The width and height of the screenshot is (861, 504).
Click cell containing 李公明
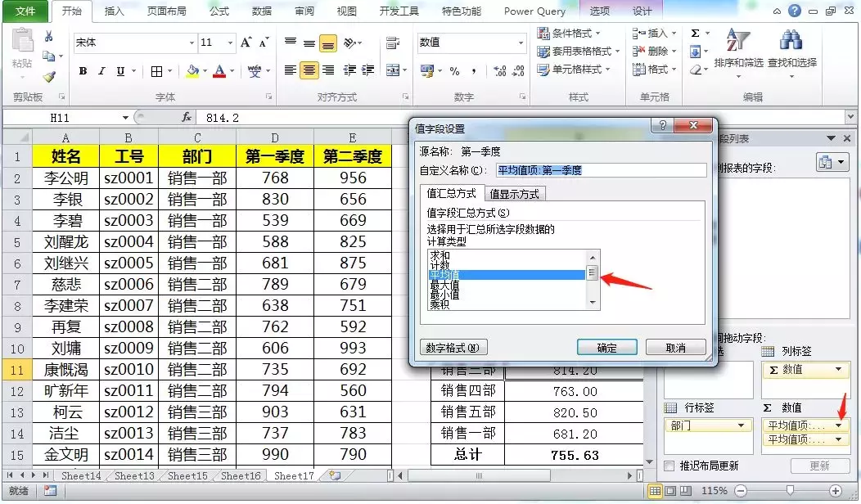66,178
